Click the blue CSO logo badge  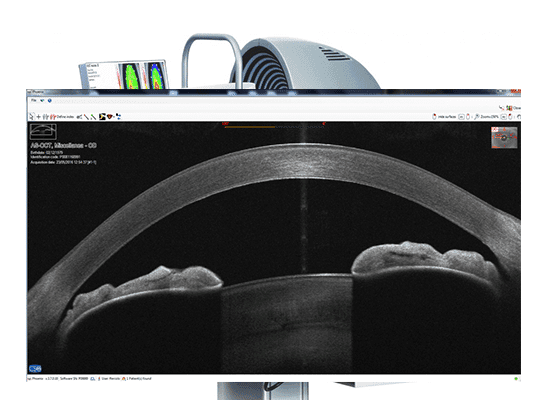pyautogui.click(x=35, y=369)
